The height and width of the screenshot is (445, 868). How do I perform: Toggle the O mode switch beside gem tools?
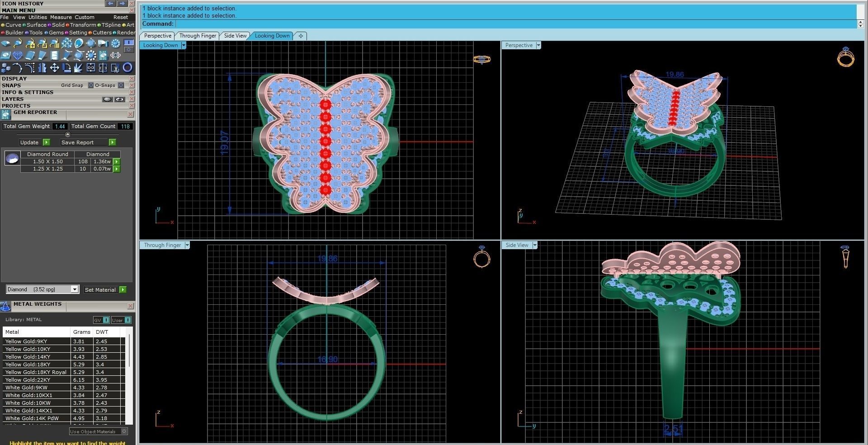pyautogui.click(x=128, y=50)
